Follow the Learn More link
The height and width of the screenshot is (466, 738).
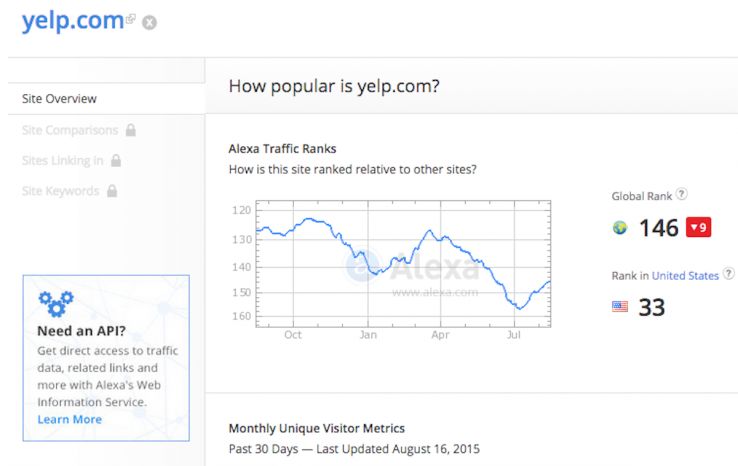point(69,419)
